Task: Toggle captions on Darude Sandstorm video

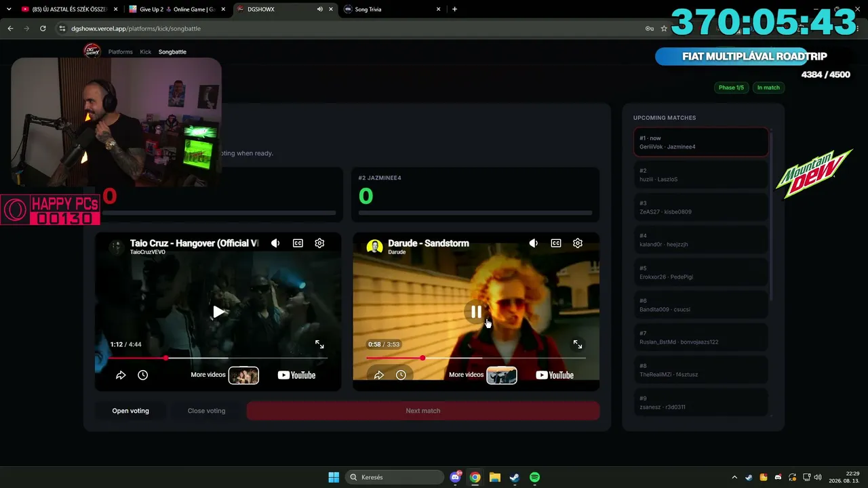Action: click(x=556, y=243)
